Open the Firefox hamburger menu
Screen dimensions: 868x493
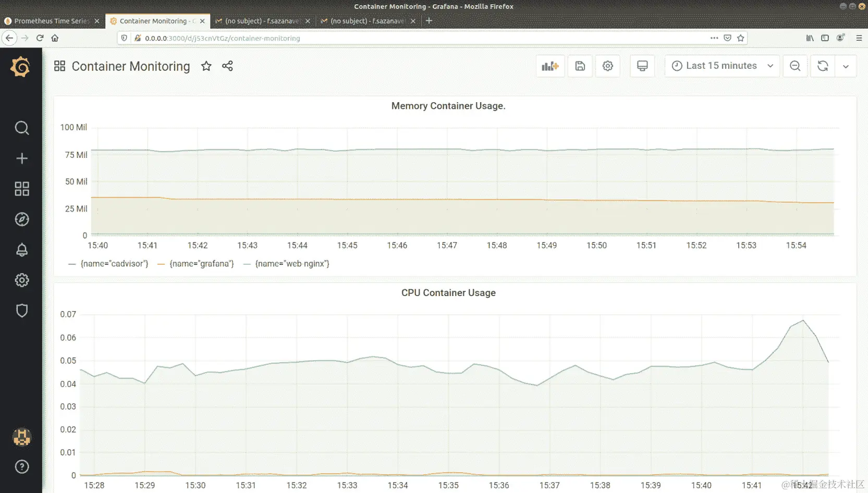click(859, 38)
